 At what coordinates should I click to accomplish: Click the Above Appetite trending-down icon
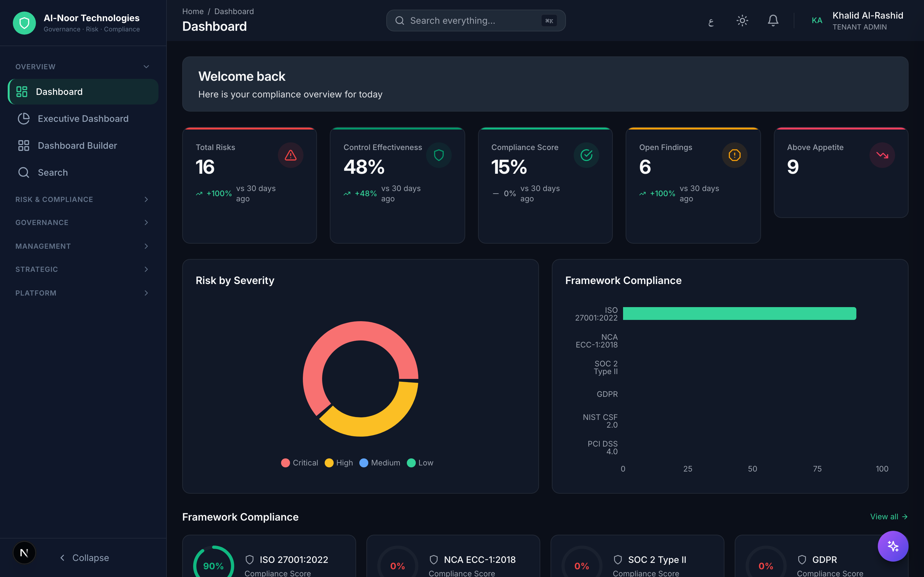point(882,155)
